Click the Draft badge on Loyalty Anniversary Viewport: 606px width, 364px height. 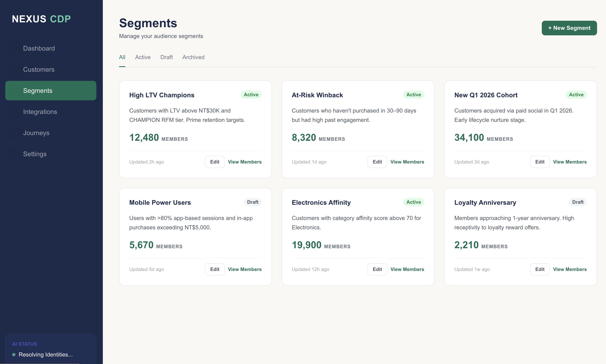tap(578, 202)
